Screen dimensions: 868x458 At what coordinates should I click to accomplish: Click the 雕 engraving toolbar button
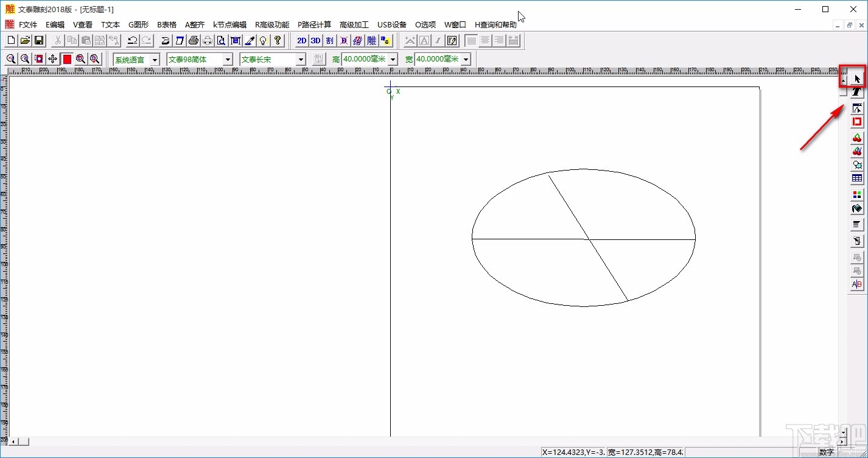tap(371, 41)
